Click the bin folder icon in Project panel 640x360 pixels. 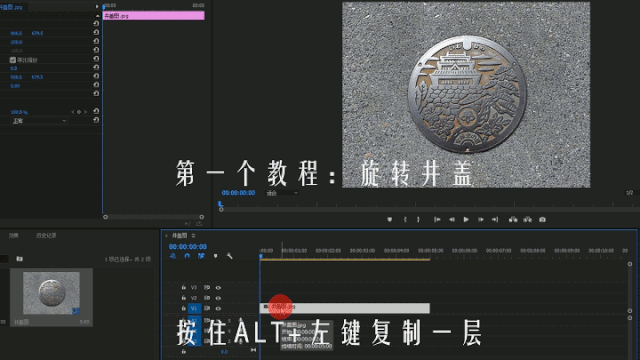19,259
